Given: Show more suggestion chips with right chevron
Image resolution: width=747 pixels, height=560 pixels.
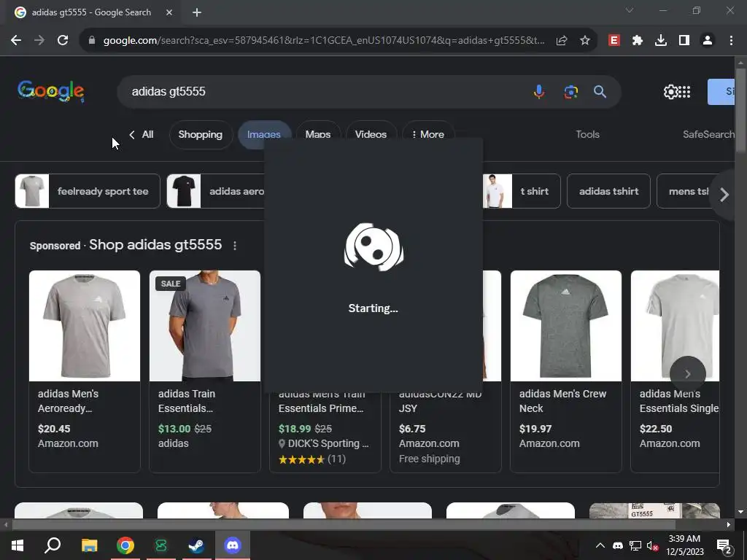Looking at the screenshot, I should 724,194.
